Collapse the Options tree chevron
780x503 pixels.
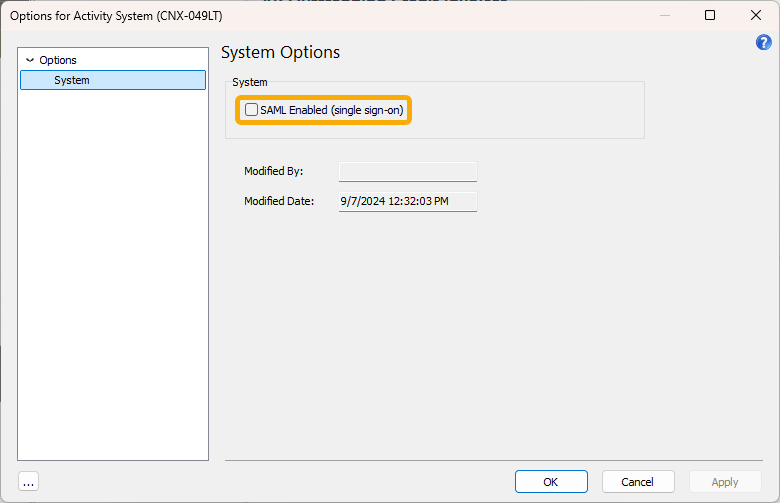[30, 60]
